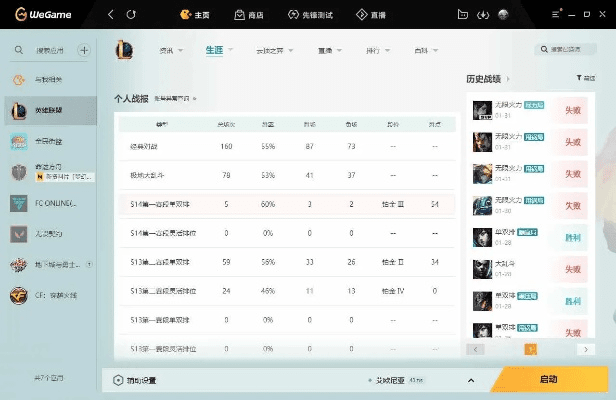Click the hexagon settings icon by 辅助设置

pyautogui.click(x=118, y=380)
